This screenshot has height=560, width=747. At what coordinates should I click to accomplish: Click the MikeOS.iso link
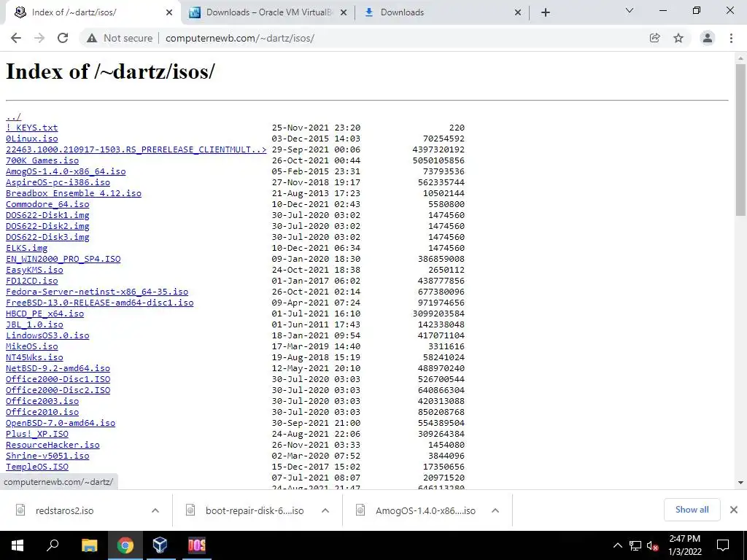point(32,346)
